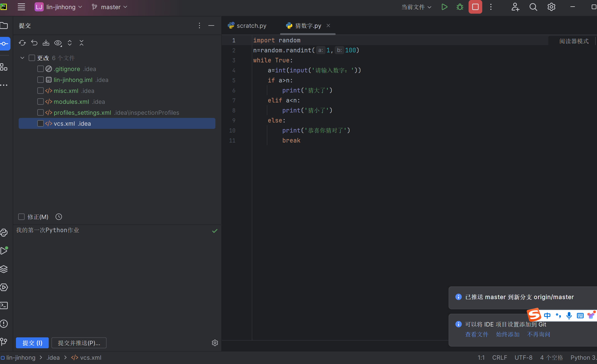The image size is (597, 364).
Task: Click the expand all icon in commit panel
Action: coord(69,43)
